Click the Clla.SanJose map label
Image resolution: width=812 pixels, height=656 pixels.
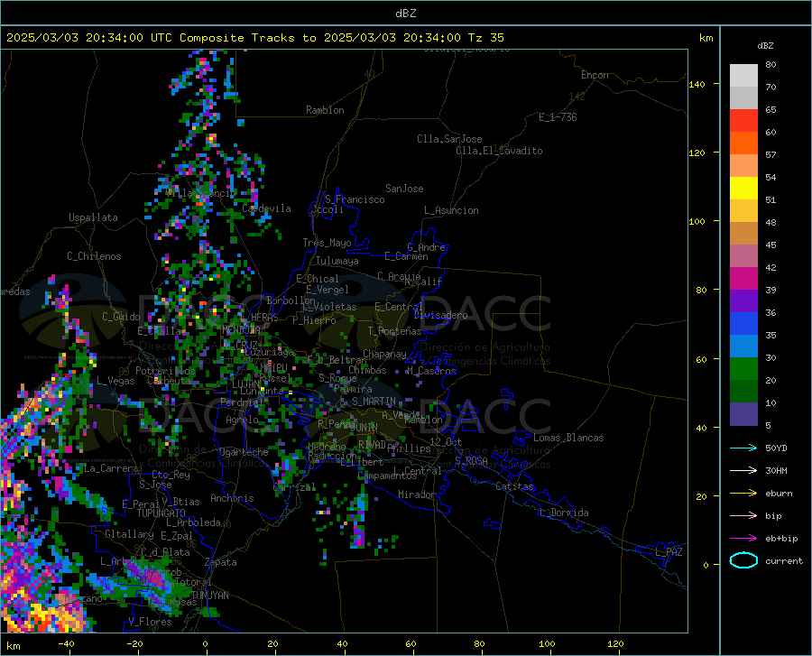click(x=449, y=139)
